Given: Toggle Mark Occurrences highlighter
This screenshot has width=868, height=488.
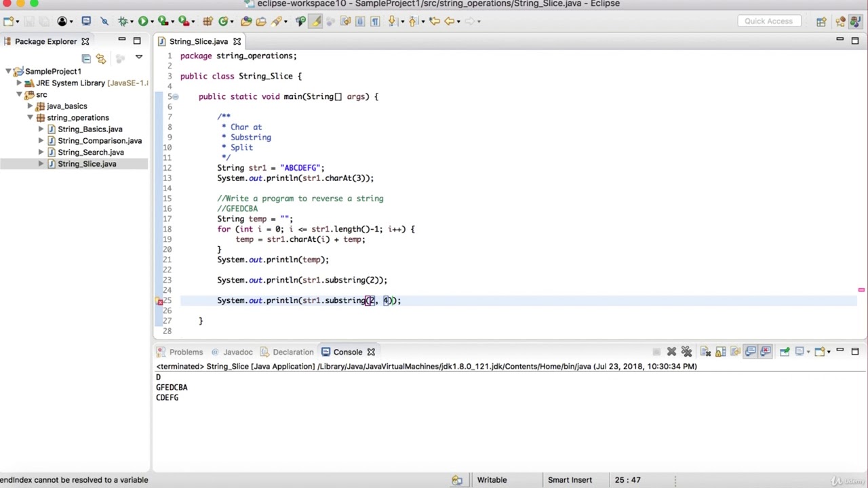Looking at the screenshot, I should tap(315, 21).
